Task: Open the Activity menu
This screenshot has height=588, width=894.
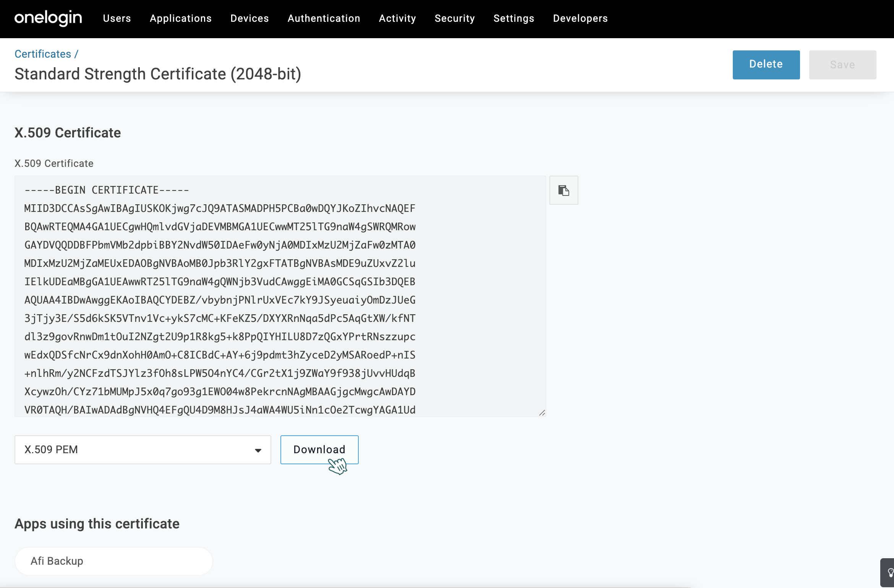Action: click(397, 18)
